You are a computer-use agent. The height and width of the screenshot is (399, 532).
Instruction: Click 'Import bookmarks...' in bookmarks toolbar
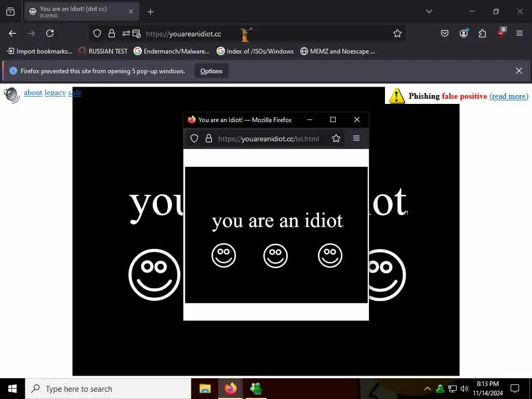point(39,51)
